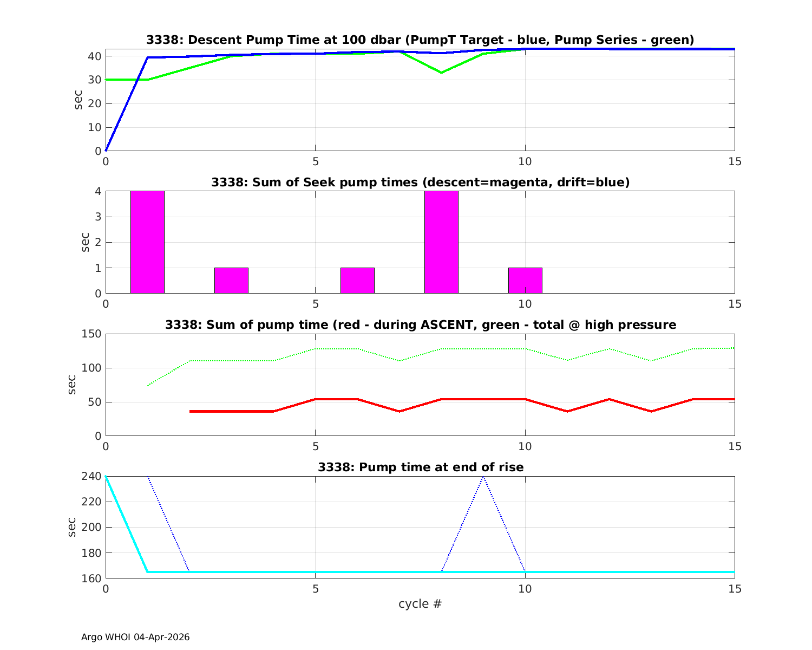Viewport: 812px width, 650px height.
Task: Click the green line dip at cycle 8
Action: click(x=441, y=73)
